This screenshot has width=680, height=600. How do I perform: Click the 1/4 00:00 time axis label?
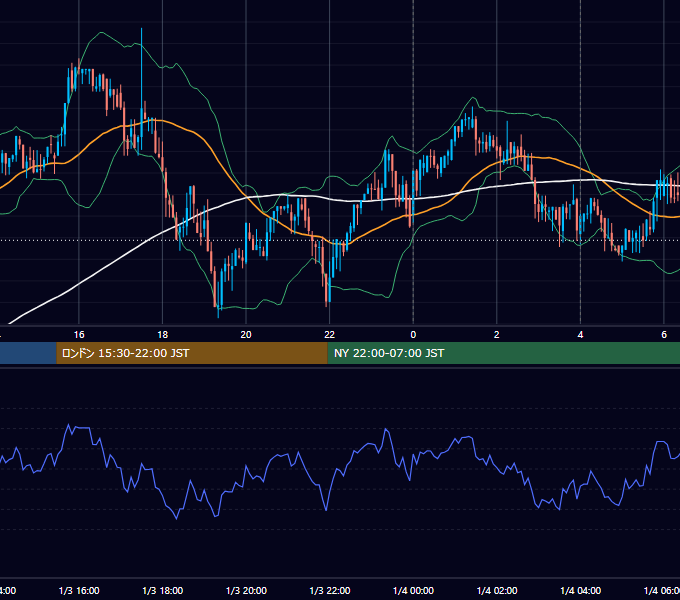[x=413, y=590]
